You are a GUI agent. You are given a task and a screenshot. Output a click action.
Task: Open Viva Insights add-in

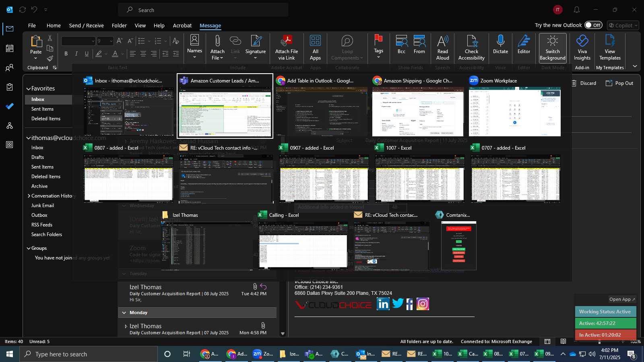582,48
